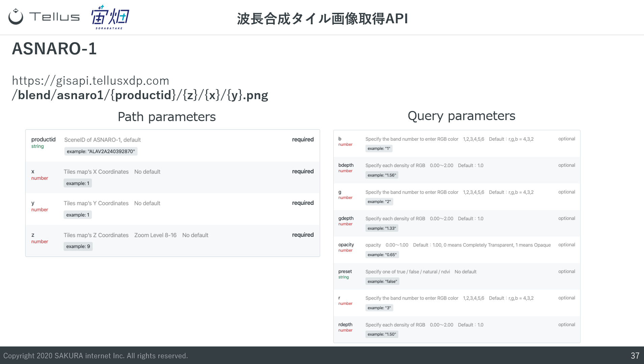The image size is (644, 364).
Task: Click the example "1.56" badge
Action: tap(382, 175)
